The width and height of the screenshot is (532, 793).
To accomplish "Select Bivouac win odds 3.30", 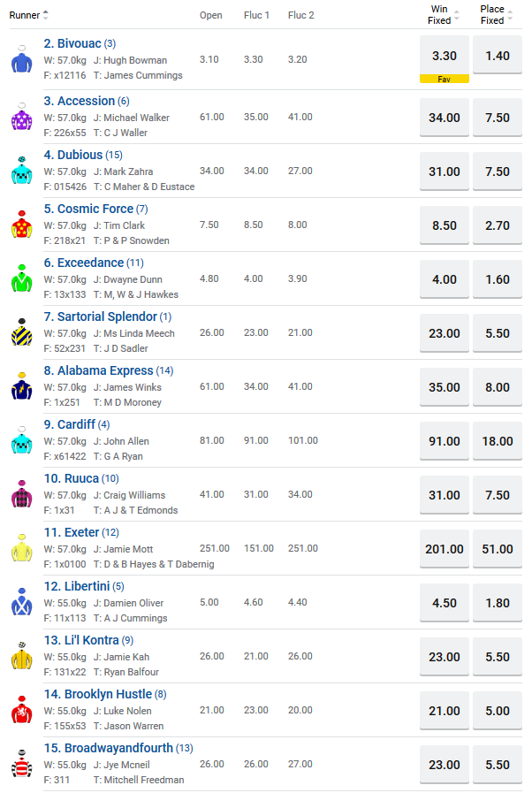I will pyautogui.click(x=444, y=56).
